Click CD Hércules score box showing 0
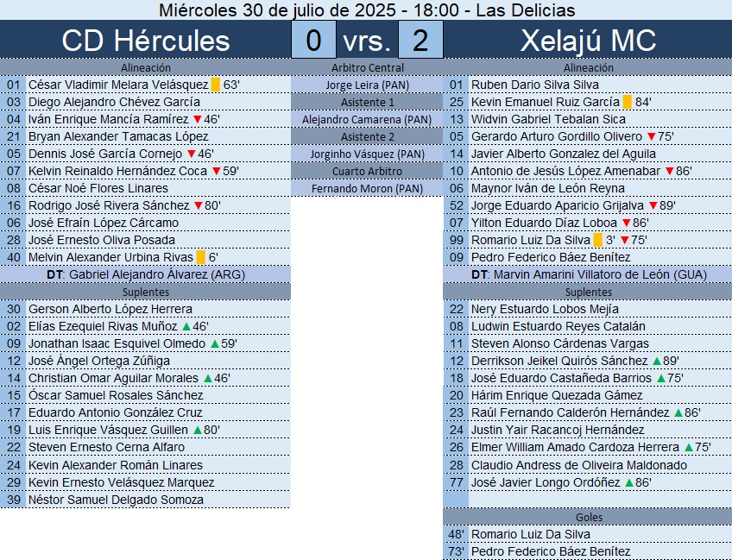 pos(314,41)
